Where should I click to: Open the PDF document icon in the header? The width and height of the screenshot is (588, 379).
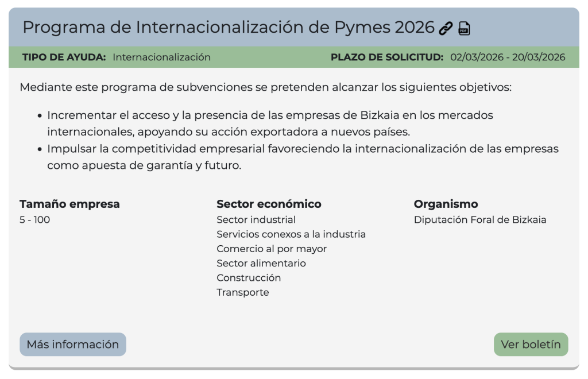click(x=464, y=28)
